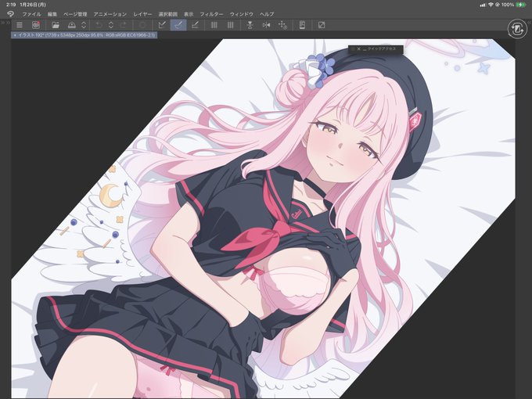Click the circular mode switch button top right
Image resolution: width=532 pixels, height=399 pixels.
coord(517,29)
